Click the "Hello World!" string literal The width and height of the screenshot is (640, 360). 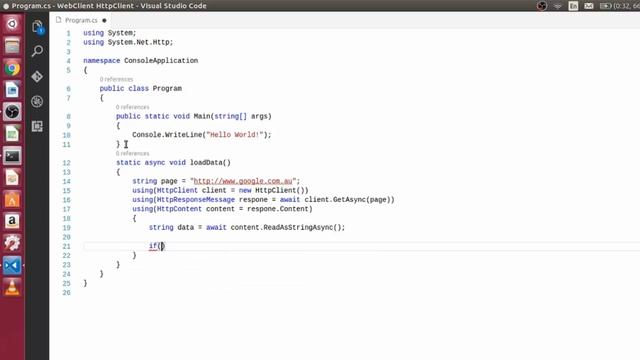[x=234, y=135]
